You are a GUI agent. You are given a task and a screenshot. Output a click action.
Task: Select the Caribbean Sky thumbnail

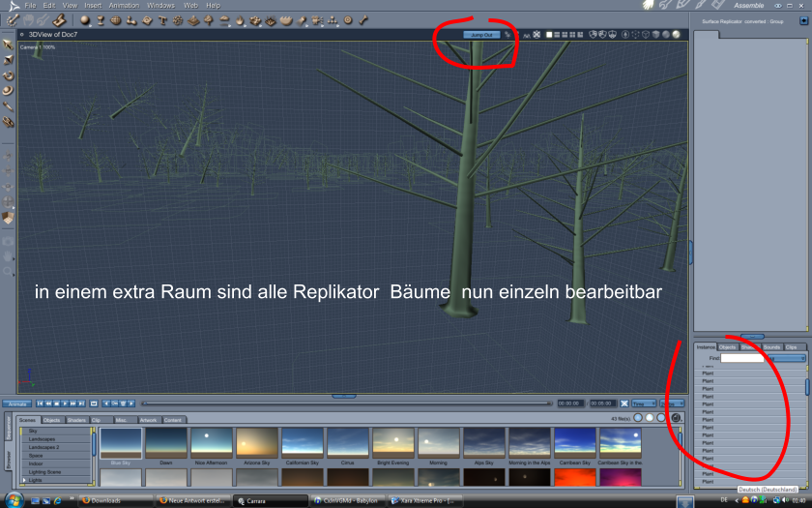tap(575, 444)
